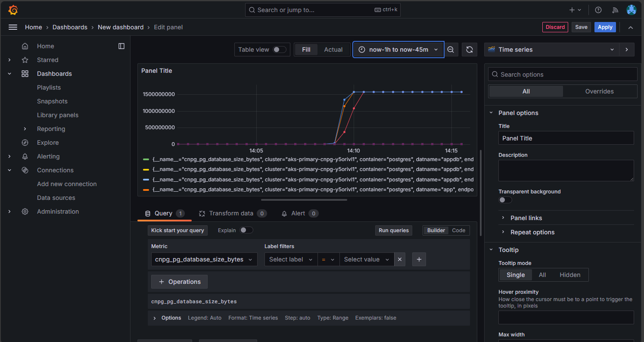This screenshot has width=644, height=342.
Task: Open the Time series visualization dropdown
Action: click(x=551, y=50)
